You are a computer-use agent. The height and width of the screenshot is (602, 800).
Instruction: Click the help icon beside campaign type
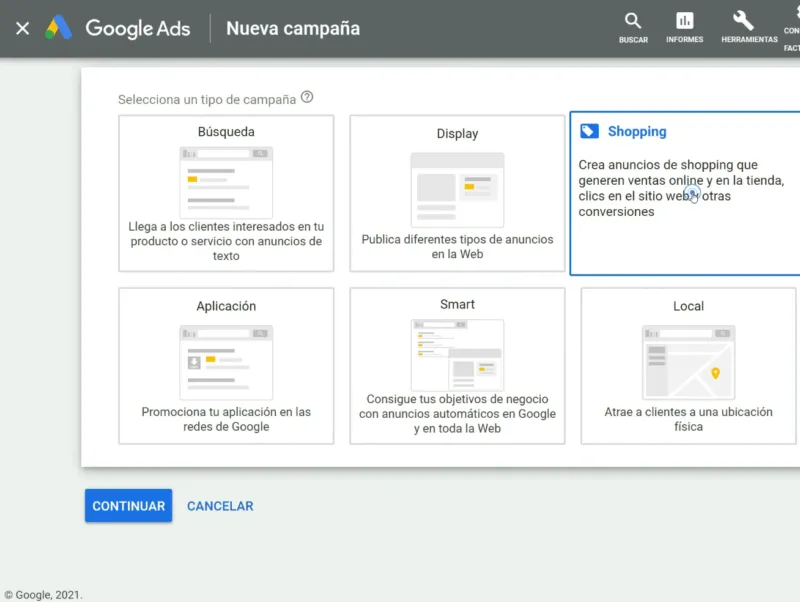click(x=307, y=97)
